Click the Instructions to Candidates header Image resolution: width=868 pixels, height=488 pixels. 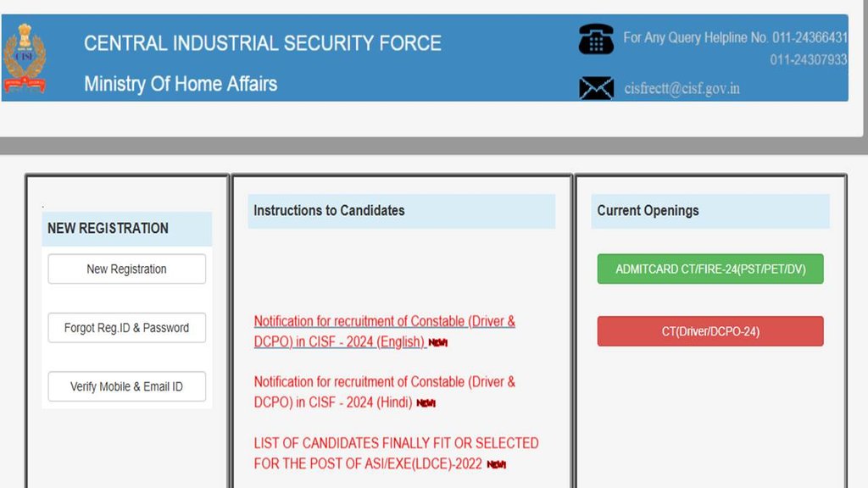pos(330,211)
